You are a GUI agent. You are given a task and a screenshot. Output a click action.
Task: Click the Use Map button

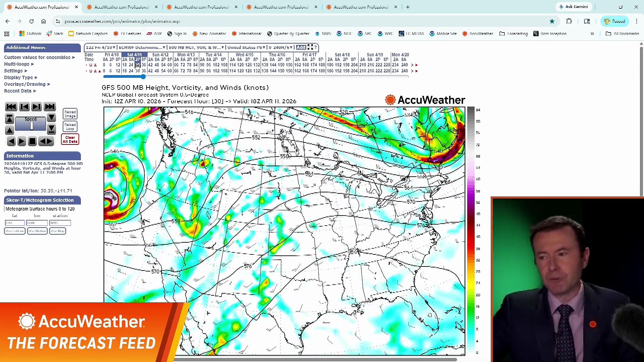tap(57, 231)
